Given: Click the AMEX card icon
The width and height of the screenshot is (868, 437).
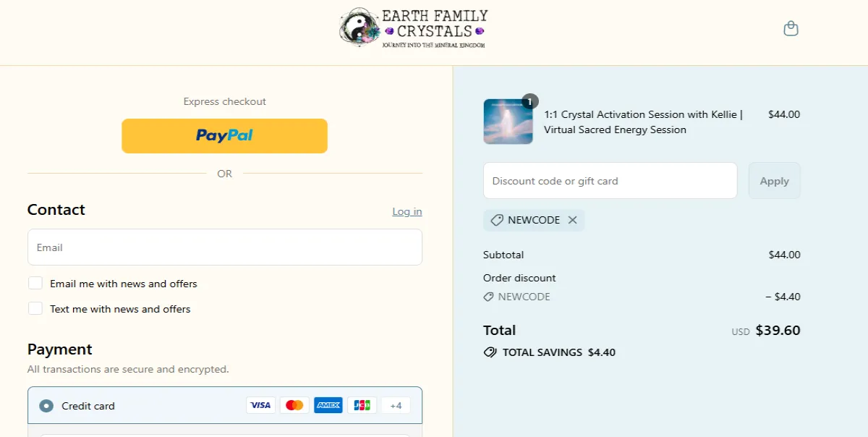Looking at the screenshot, I should (x=328, y=404).
